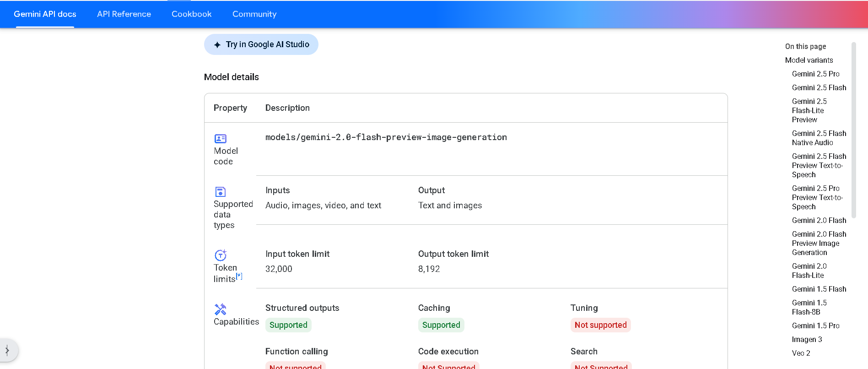Click the Model details heading

click(x=232, y=77)
